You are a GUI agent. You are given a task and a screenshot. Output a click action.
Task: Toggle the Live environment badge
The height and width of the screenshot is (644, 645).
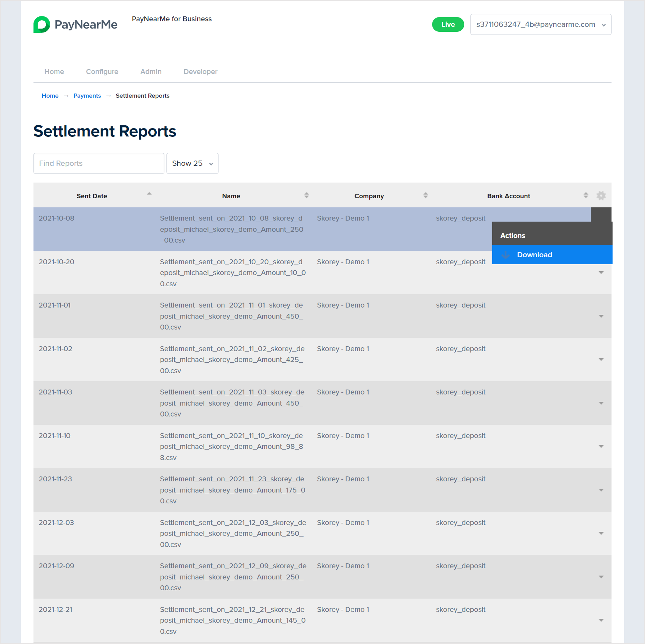tap(448, 24)
